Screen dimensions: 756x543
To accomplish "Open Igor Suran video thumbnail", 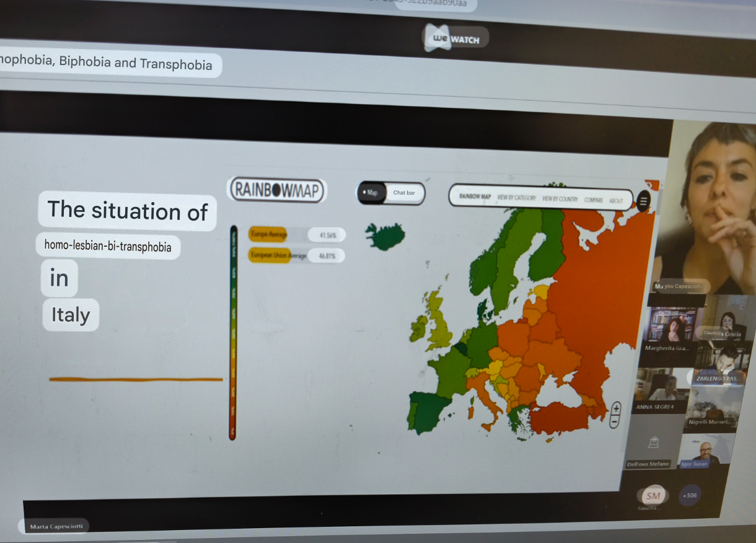I will [707, 451].
